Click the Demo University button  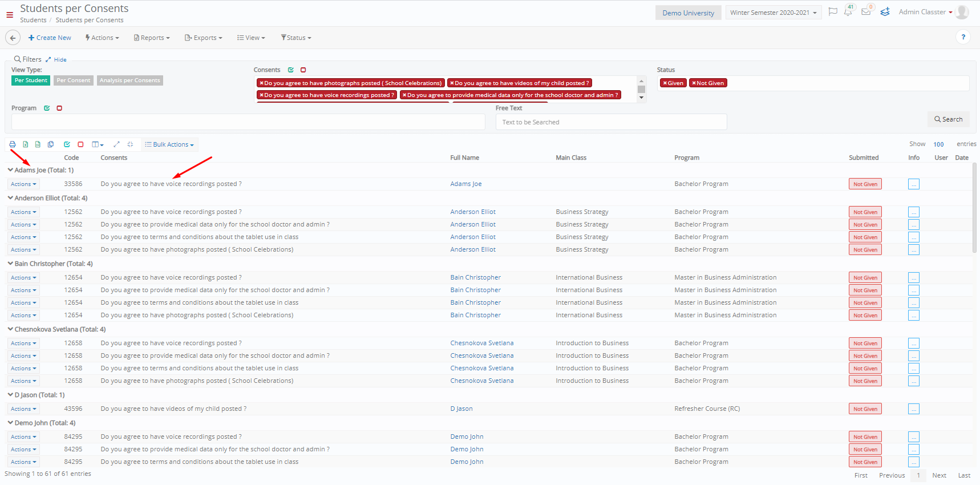coord(688,13)
